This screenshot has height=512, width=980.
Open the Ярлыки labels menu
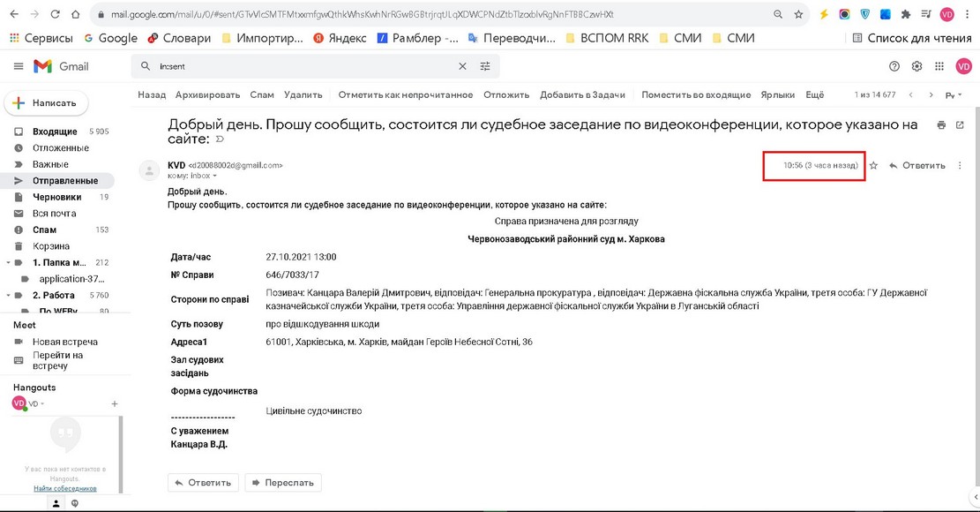pos(777,95)
